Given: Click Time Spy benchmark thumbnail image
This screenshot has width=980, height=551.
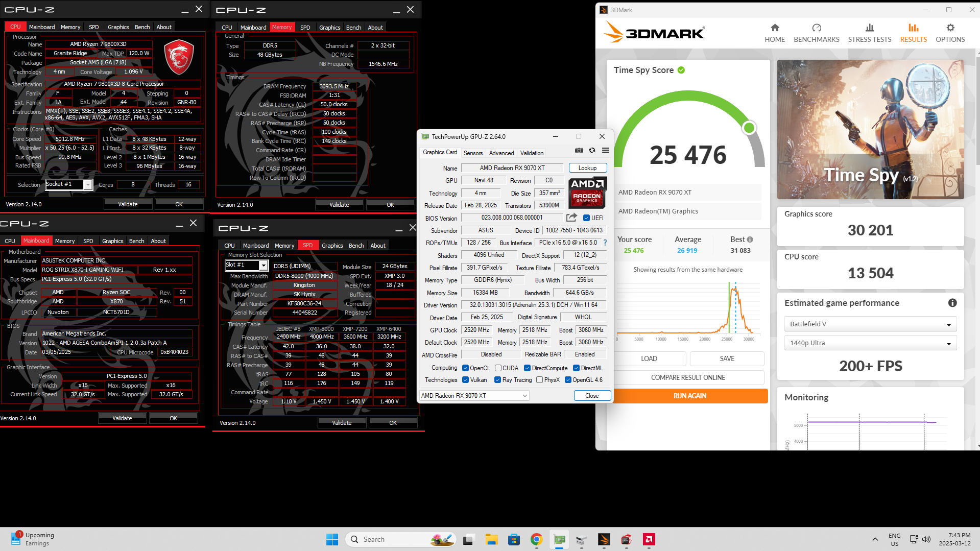Looking at the screenshot, I should [870, 130].
